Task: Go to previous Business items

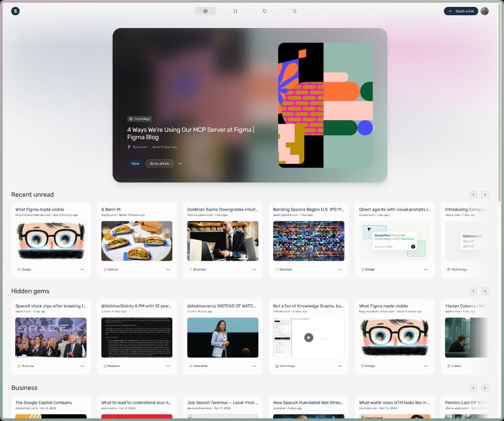Action: (473, 388)
